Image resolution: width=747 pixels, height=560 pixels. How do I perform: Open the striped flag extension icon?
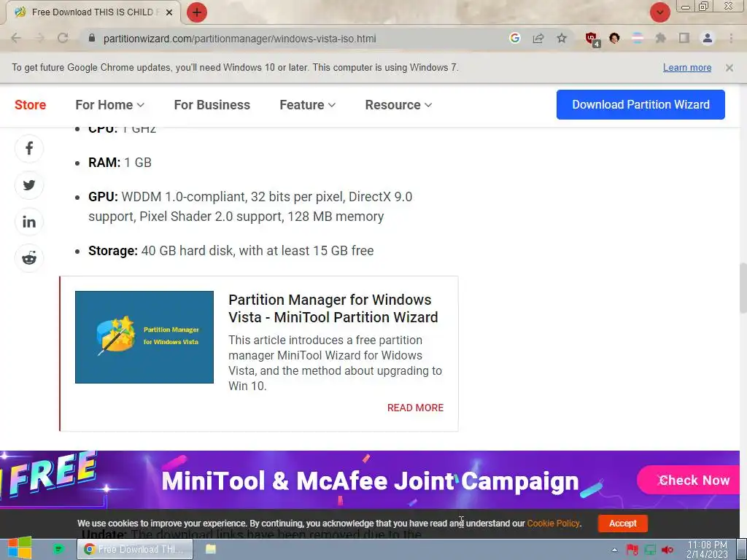tap(638, 38)
